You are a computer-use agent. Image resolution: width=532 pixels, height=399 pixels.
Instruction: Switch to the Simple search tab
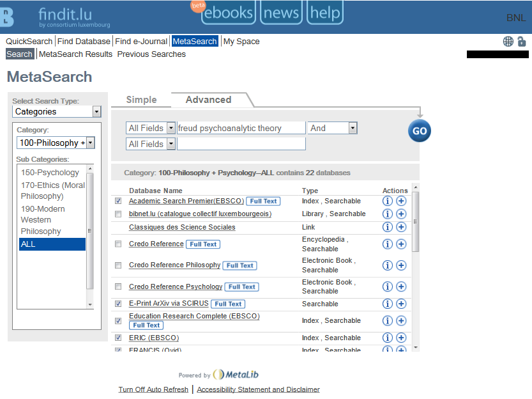coord(142,100)
